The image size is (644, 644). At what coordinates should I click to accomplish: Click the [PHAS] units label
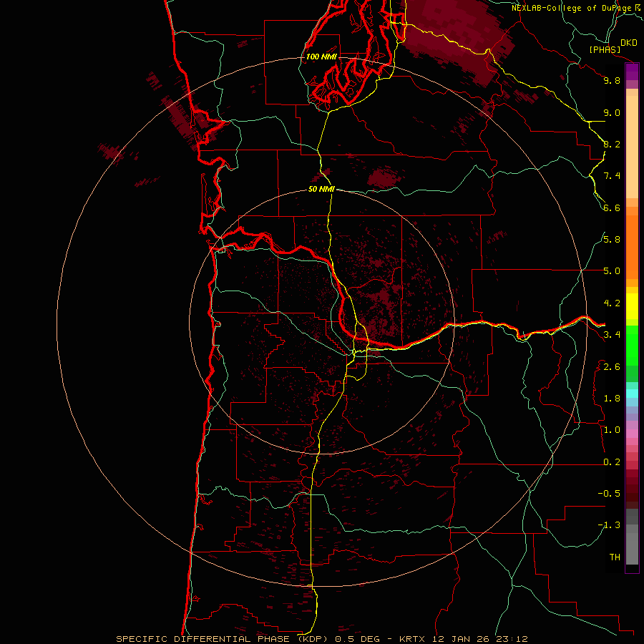pos(605,50)
